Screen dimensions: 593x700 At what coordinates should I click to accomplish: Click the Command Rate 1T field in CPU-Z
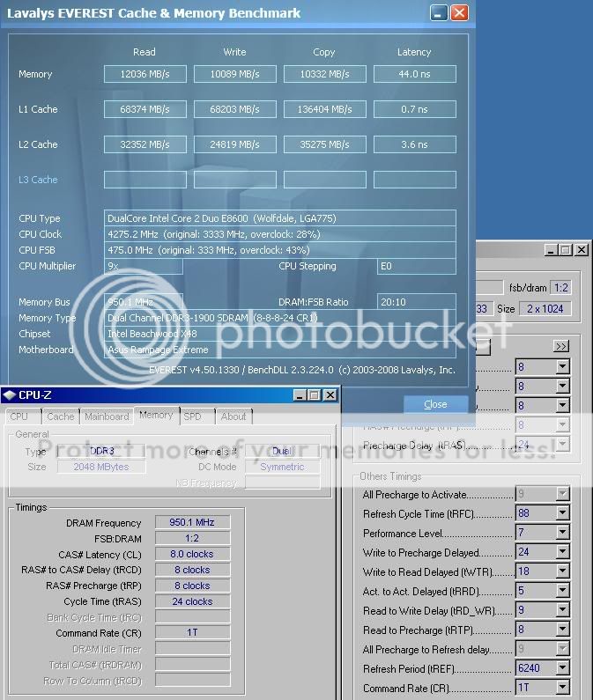click(193, 632)
